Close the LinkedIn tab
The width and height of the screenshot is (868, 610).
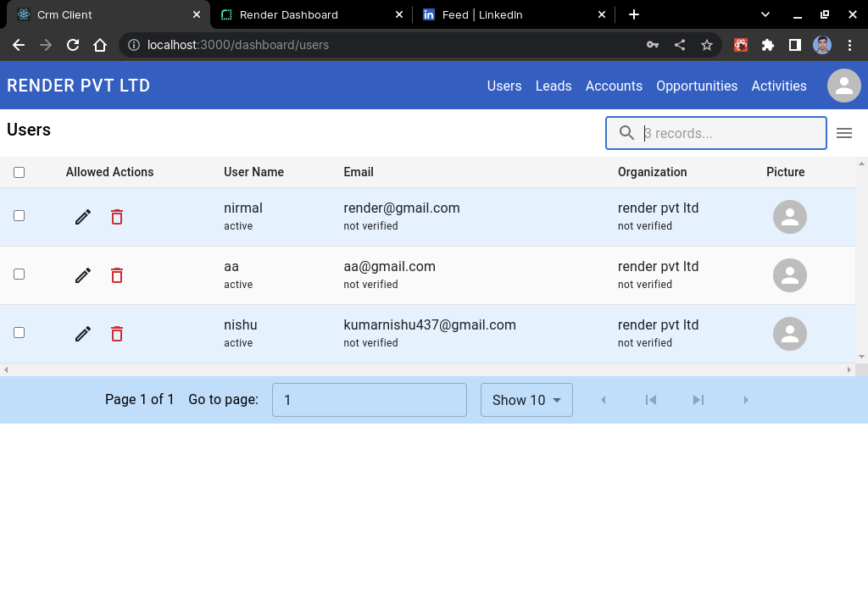[602, 14]
